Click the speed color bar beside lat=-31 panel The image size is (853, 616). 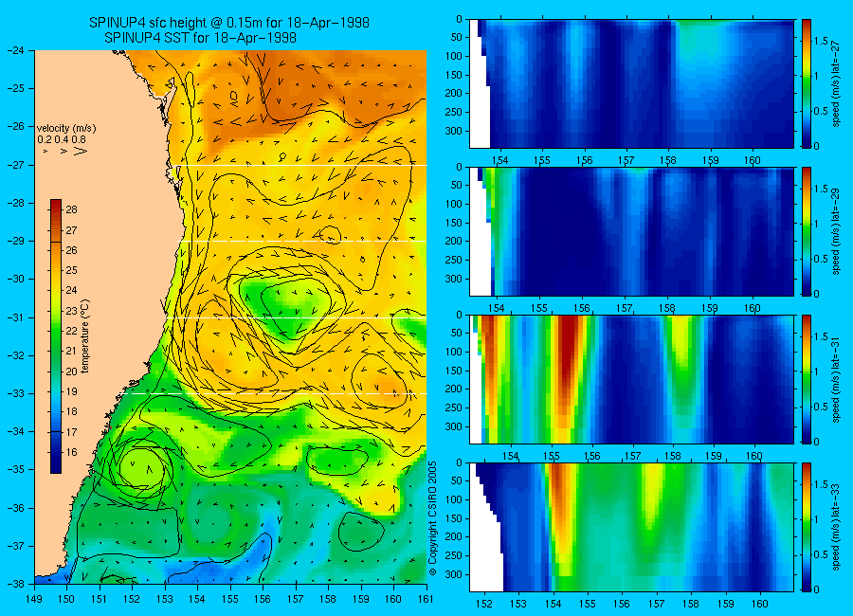806,379
